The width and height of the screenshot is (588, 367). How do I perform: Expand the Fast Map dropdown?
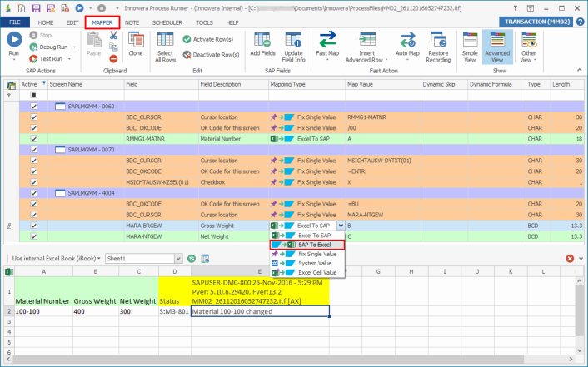coord(327,61)
